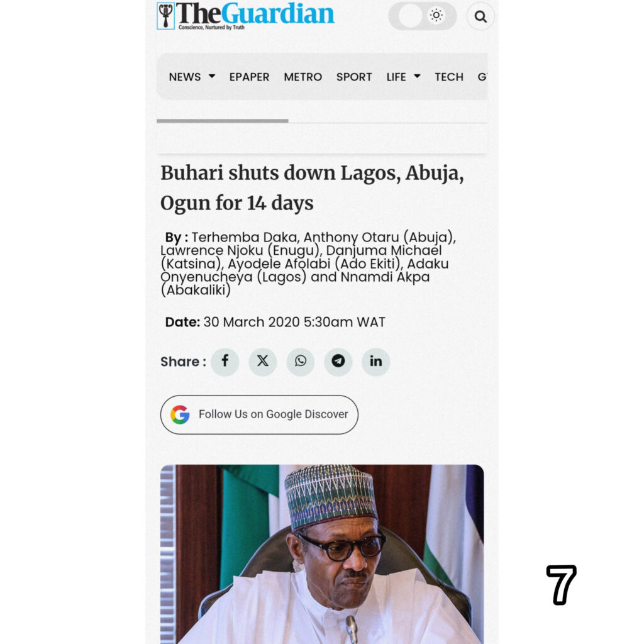Image resolution: width=644 pixels, height=644 pixels.
Task: Share article on Facebook
Action: [x=225, y=362]
